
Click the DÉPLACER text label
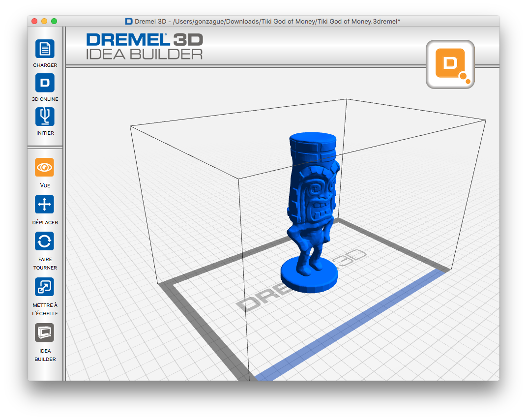pos(45,223)
